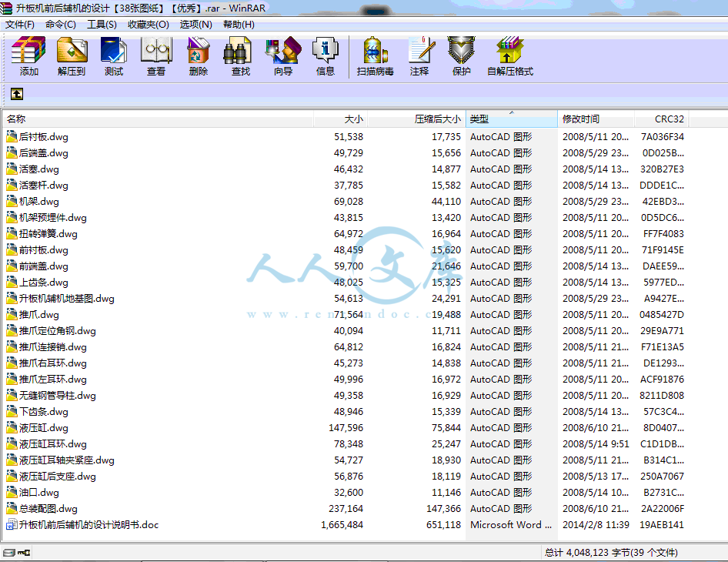This screenshot has width=728, height=562.
Task: Click the 添加 (Add) toolbar icon
Action: pyautogui.click(x=28, y=50)
